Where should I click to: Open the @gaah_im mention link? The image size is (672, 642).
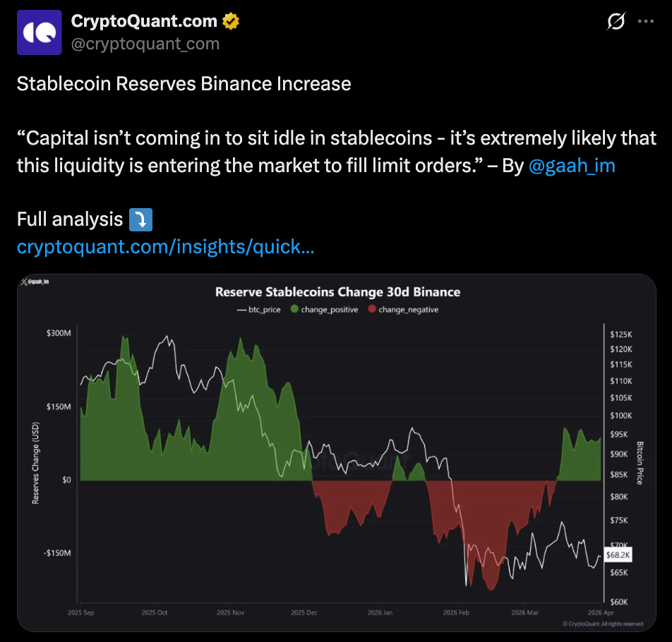(x=571, y=166)
